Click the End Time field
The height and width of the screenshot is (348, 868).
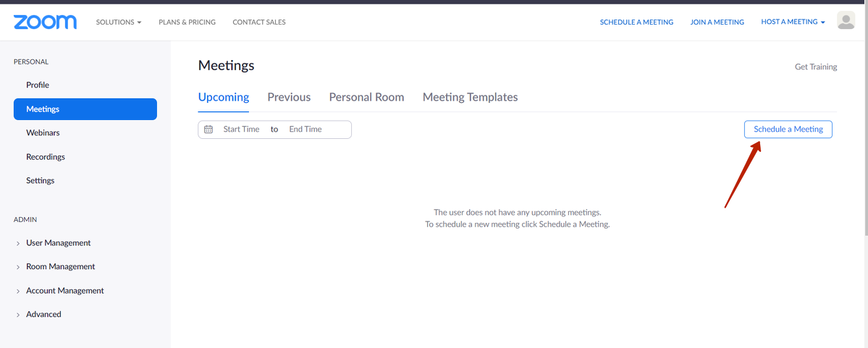pyautogui.click(x=306, y=130)
